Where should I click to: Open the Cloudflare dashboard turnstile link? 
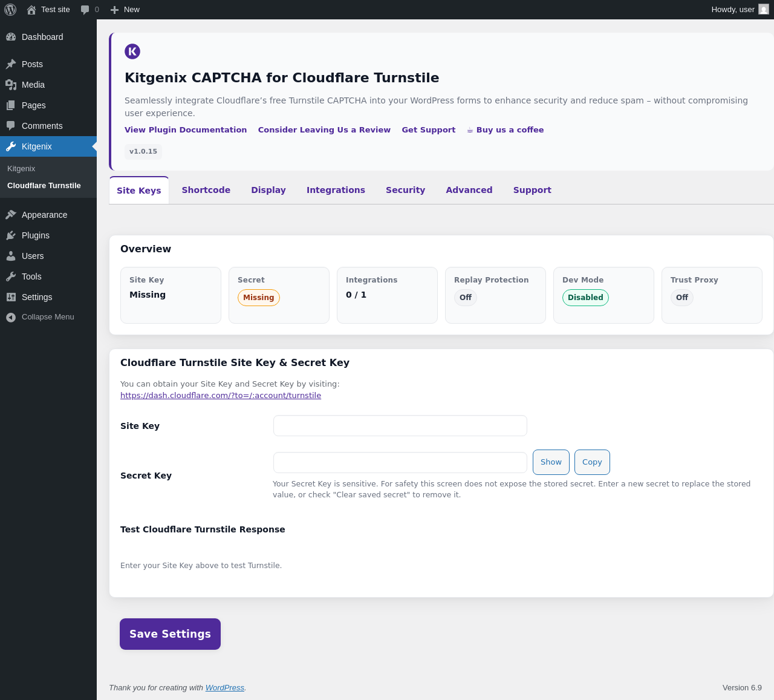point(221,396)
